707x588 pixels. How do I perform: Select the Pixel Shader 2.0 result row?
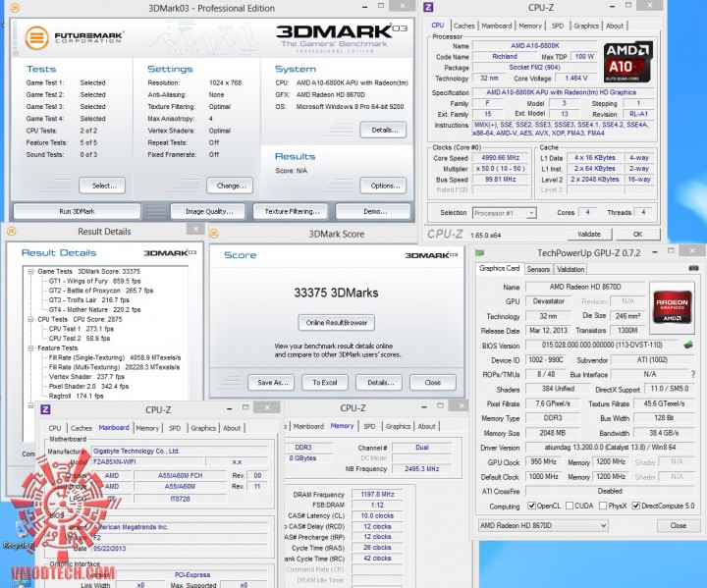pos(88,387)
